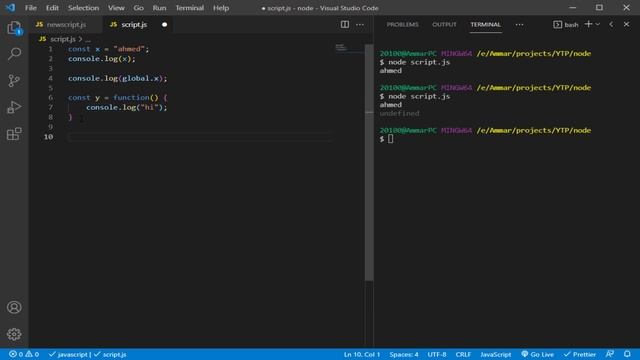640x360 pixels.
Task: Open the Source Control view
Action: click(x=14, y=80)
